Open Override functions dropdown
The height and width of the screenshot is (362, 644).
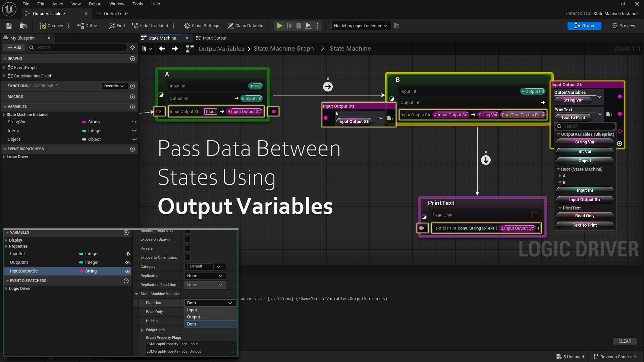pos(114,86)
